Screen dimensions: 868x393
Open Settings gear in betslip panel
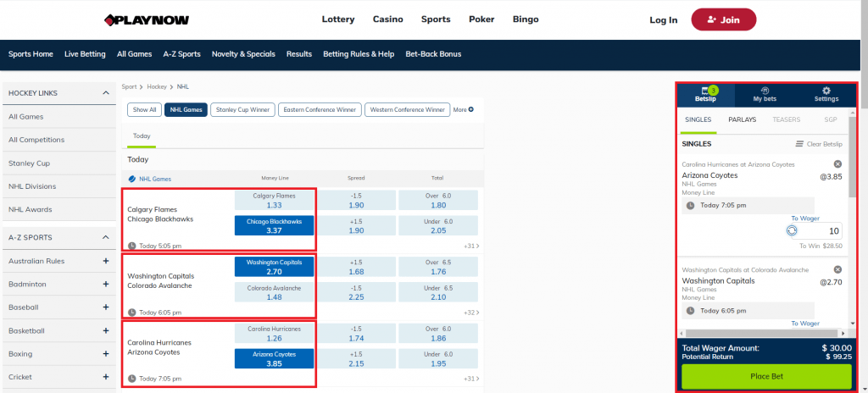point(826,91)
